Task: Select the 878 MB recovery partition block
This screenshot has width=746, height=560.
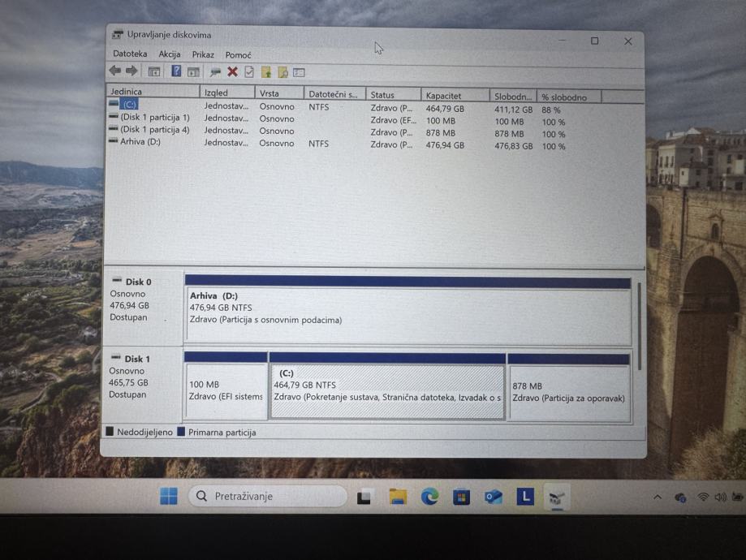Action: click(x=569, y=388)
